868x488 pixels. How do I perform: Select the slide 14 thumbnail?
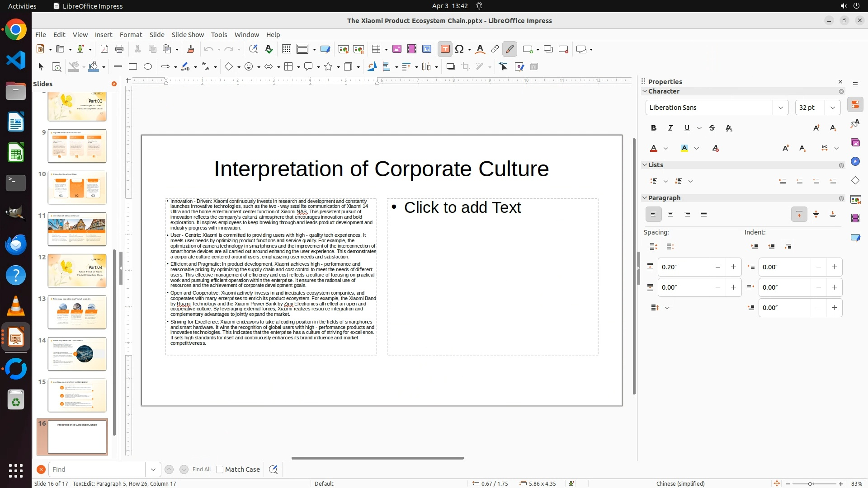coord(77,354)
